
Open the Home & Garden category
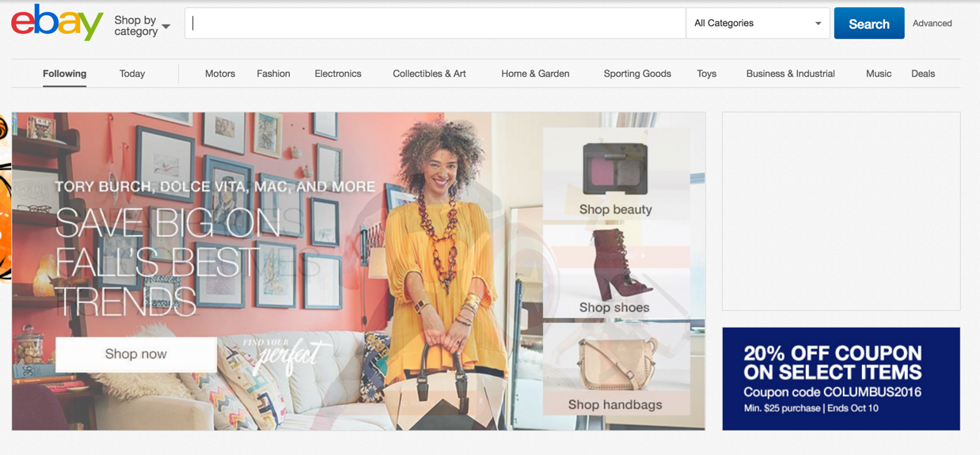[535, 74]
